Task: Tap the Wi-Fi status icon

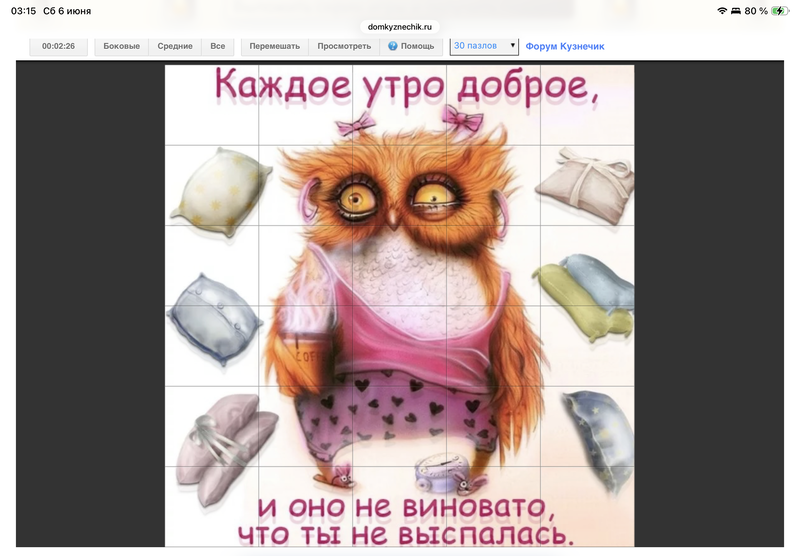Action: [722, 11]
